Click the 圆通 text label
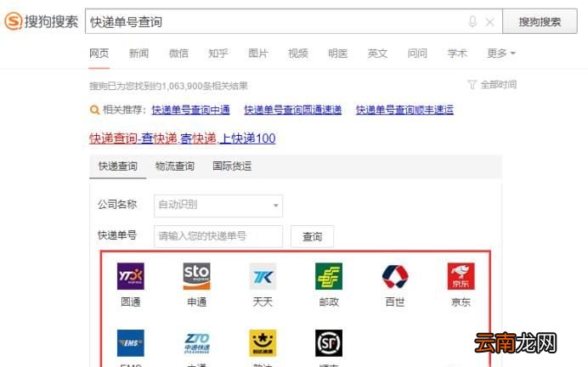Image resolution: width=588 pixels, height=367 pixels. click(x=131, y=302)
